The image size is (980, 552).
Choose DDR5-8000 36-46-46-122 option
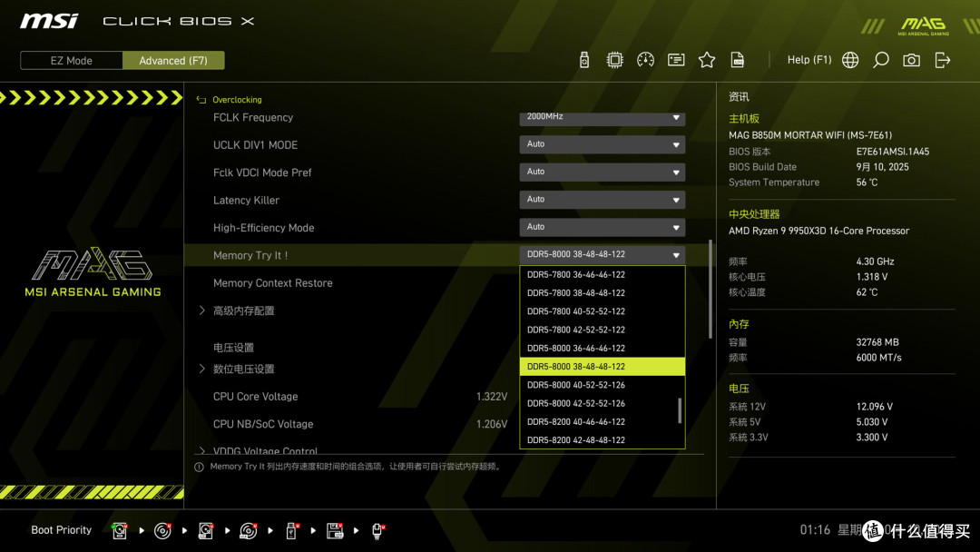pos(602,349)
